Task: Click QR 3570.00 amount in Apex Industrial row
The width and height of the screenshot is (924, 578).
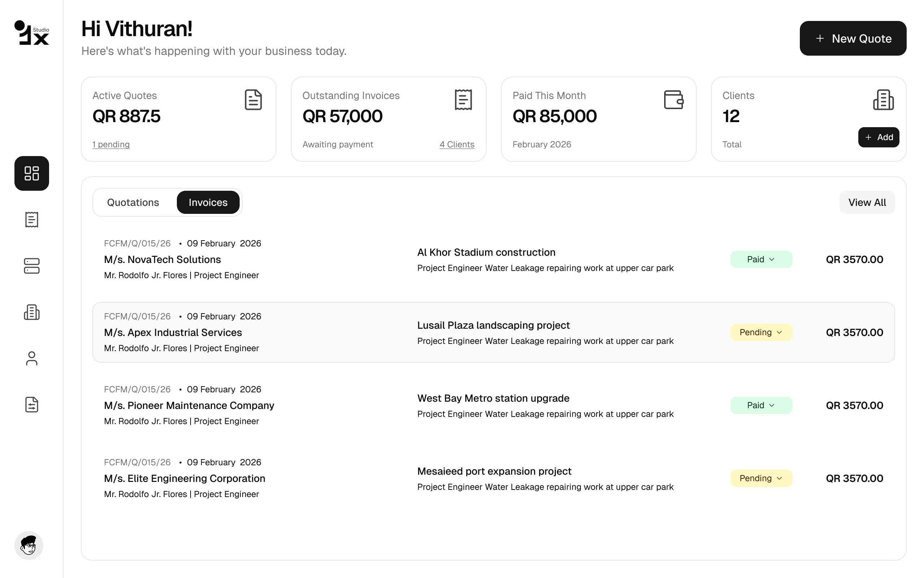Action: point(854,333)
